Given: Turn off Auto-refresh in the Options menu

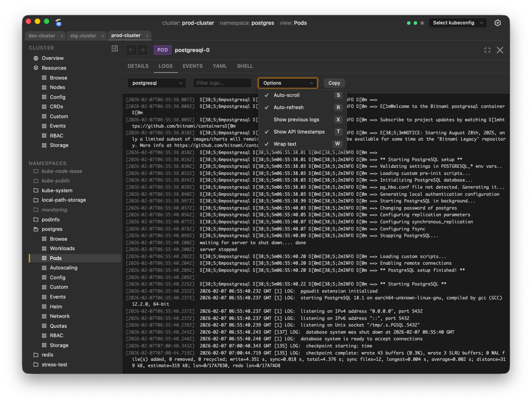Looking at the screenshot, I should point(288,107).
